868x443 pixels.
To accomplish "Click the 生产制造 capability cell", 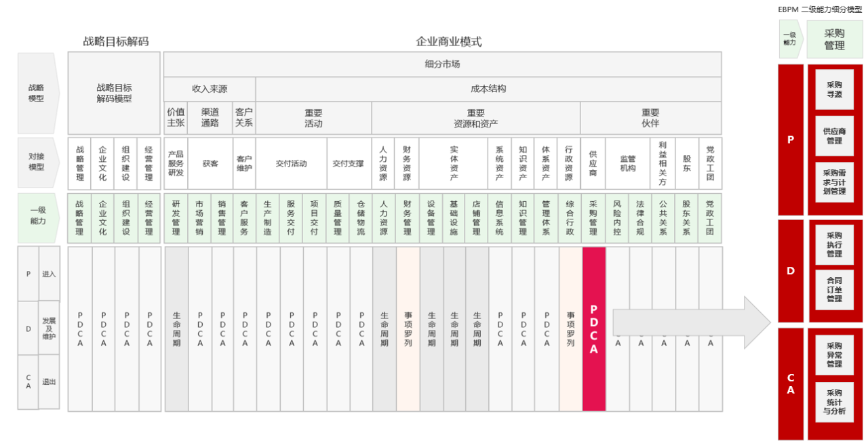I will click(x=268, y=218).
